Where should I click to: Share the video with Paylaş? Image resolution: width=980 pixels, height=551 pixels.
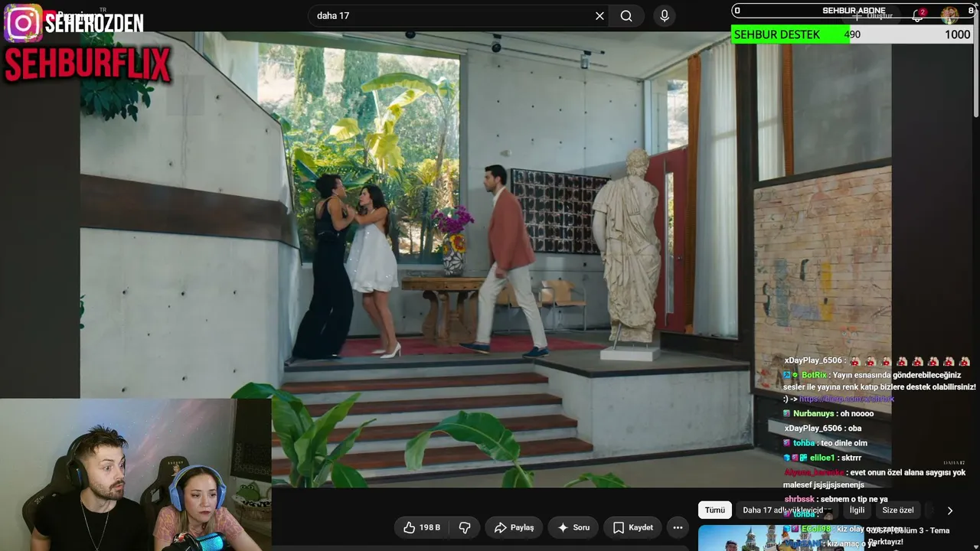coord(514,527)
